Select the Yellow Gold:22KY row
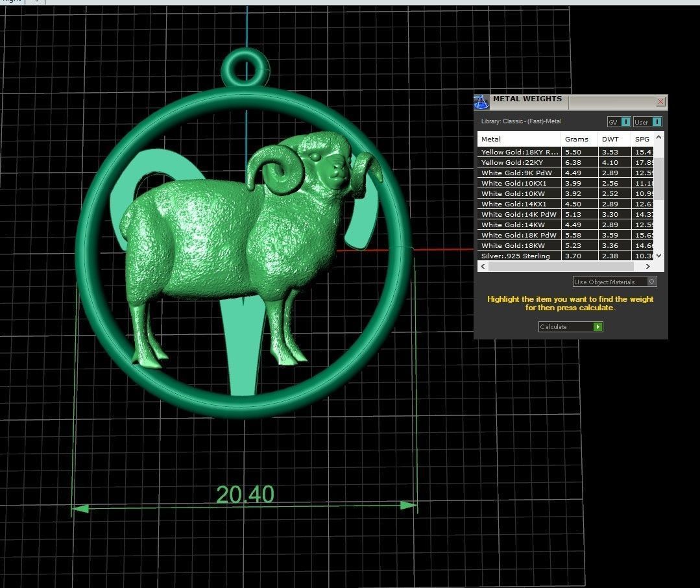 (x=565, y=162)
